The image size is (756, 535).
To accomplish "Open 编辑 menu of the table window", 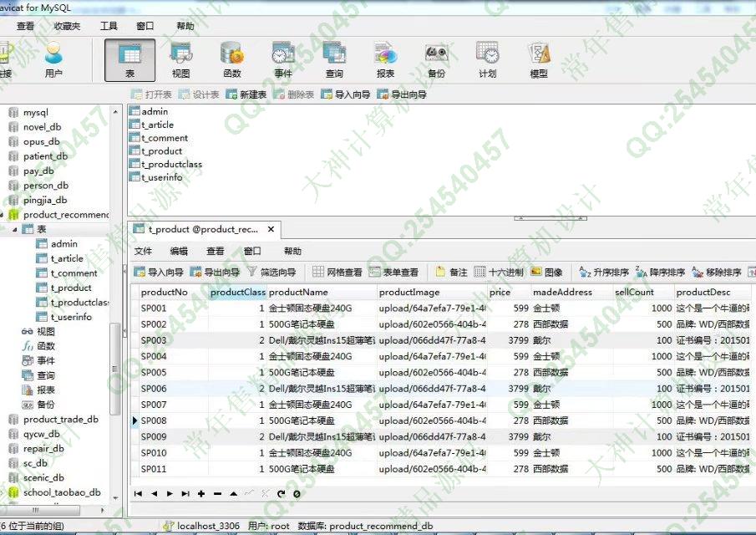I will click(x=179, y=251).
